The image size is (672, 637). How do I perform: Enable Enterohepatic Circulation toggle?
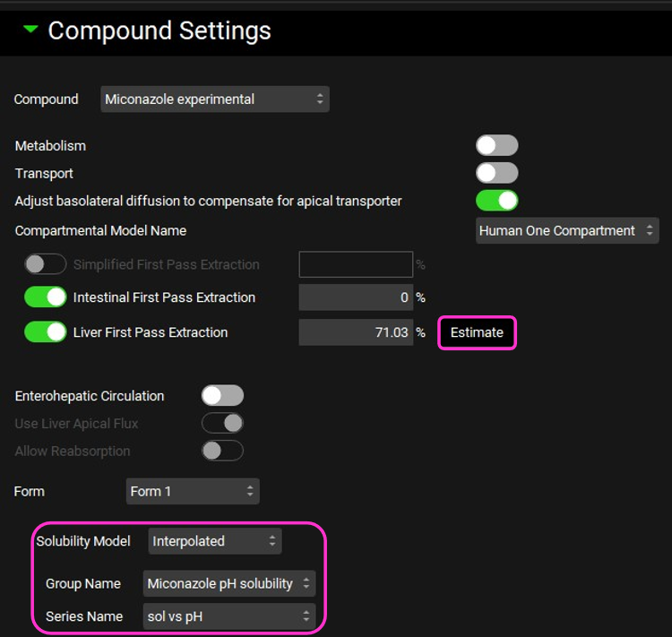point(222,396)
